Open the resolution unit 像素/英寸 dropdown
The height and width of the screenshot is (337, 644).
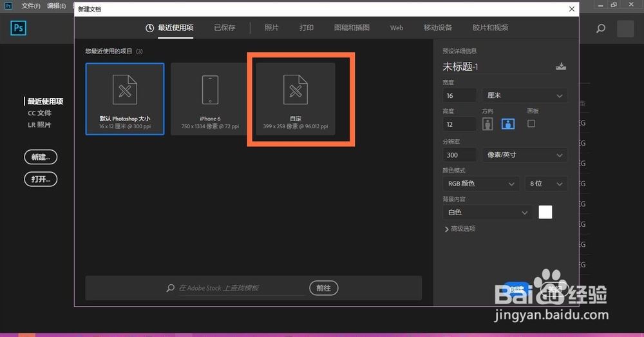[x=524, y=155]
